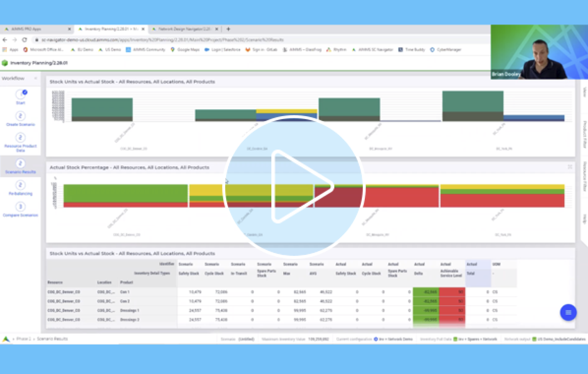
Task: Click the AIMMS icon in the bottom status bar
Action: click(5, 339)
